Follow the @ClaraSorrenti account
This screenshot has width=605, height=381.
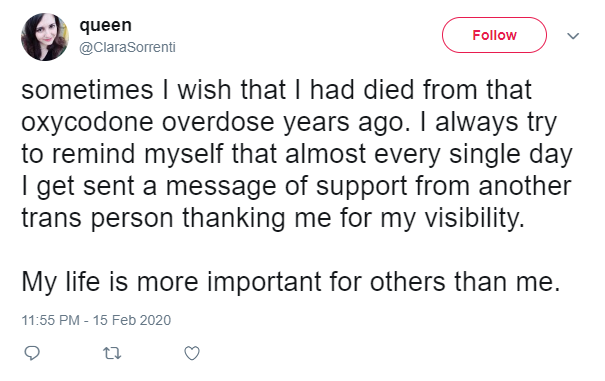[x=494, y=35]
